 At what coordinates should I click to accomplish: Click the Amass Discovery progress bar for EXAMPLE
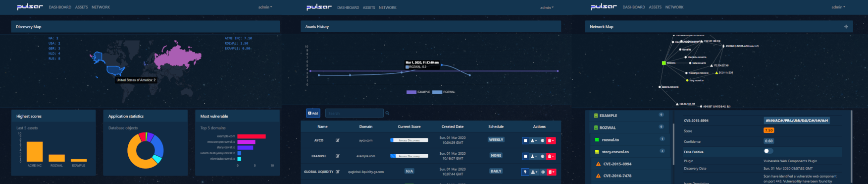point(409,156)
